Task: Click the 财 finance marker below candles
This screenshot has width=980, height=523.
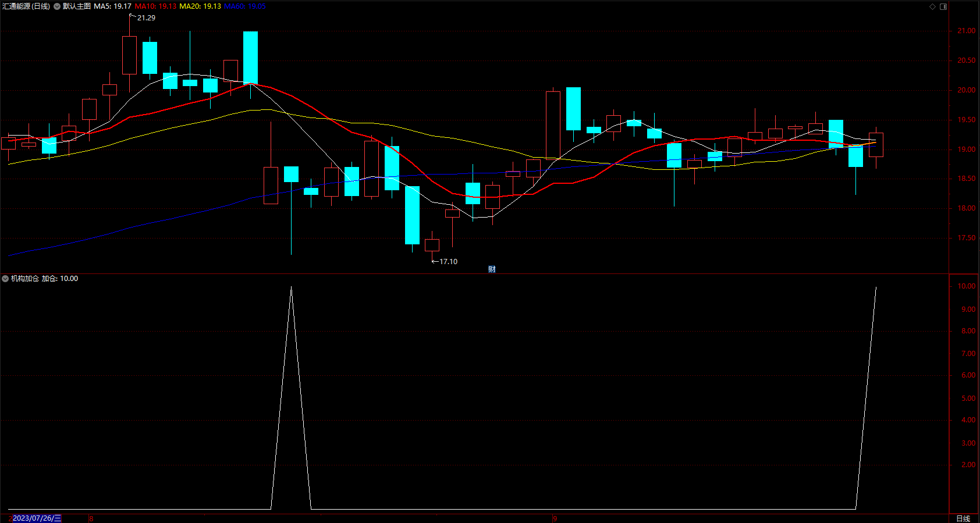Action: point(492,269)
